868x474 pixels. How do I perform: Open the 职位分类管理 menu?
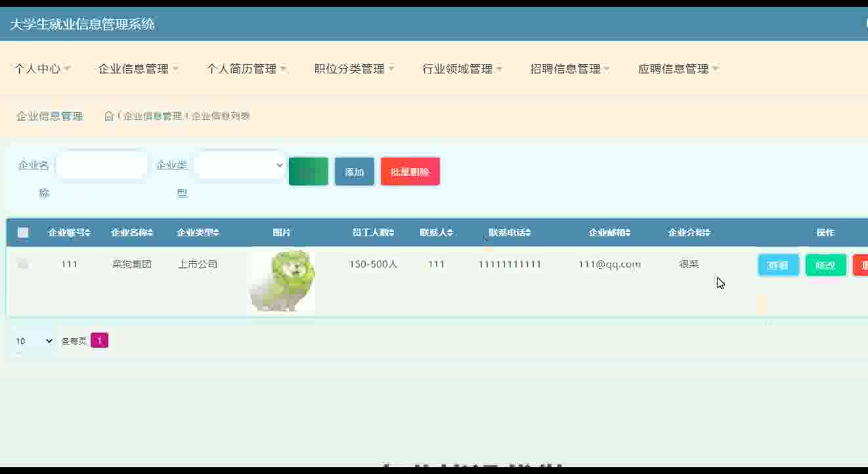[355, 69]
